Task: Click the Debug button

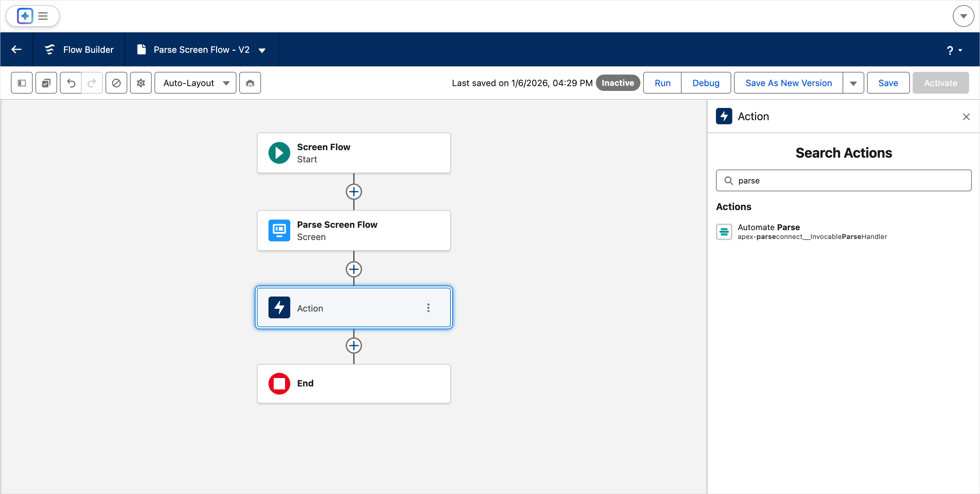Action: tap(706, 83)
